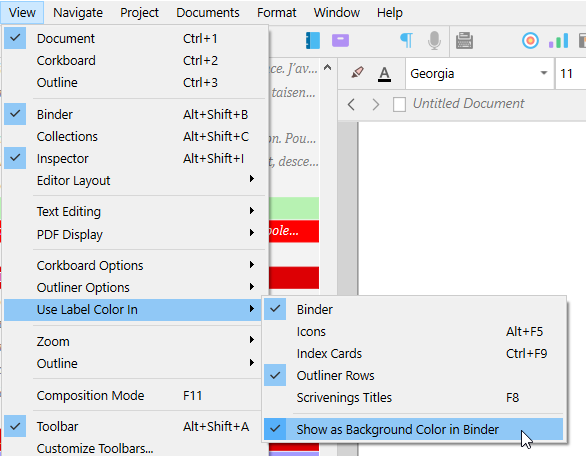Click the blue notebook icon in toolbar
This screenshot has height=456, width=586.
pyautogui.click(x=313, y=40)
